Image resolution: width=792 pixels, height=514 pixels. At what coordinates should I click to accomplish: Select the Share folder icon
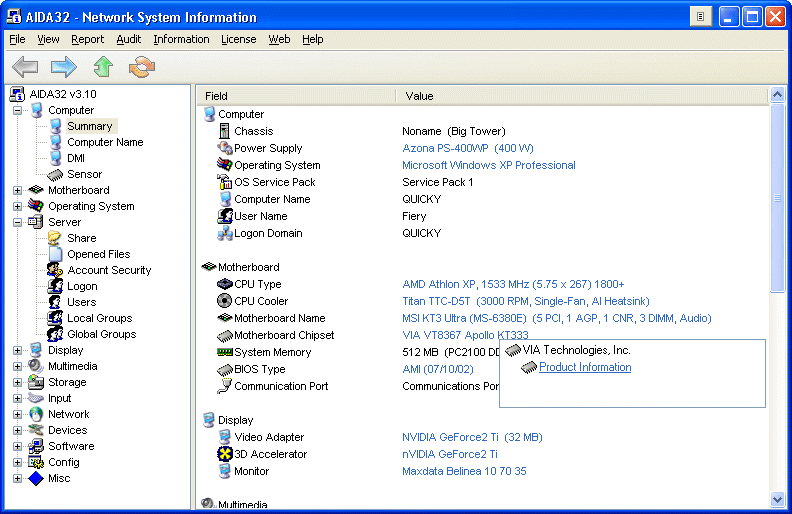[55, 238]
